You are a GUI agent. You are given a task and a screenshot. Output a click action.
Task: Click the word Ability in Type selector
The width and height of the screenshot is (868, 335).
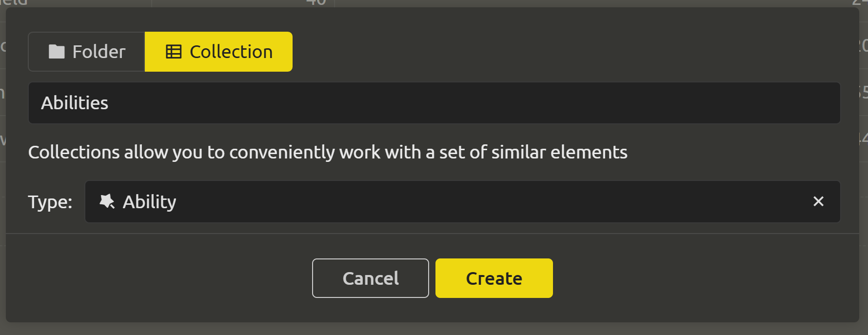(149, 202)
